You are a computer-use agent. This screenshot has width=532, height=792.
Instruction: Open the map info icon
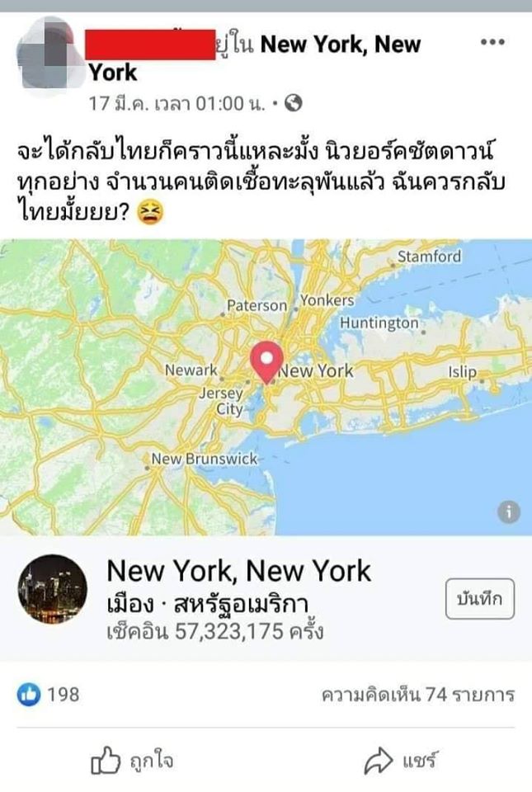pos(509,512)
